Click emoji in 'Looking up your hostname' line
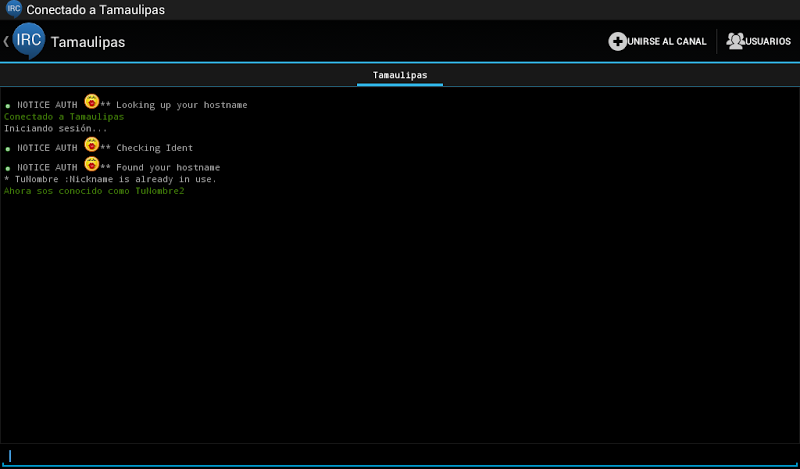The image size is (800, 469). [x=91, y=102]
